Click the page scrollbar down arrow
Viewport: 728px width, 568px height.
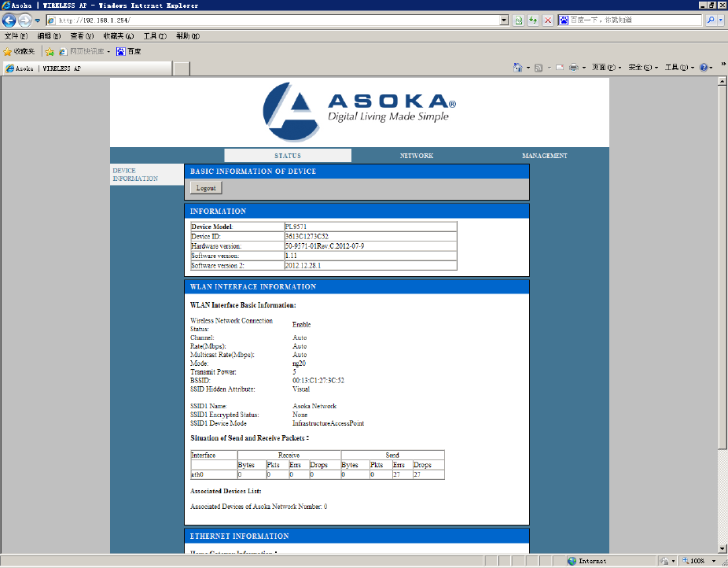(722, 548)
